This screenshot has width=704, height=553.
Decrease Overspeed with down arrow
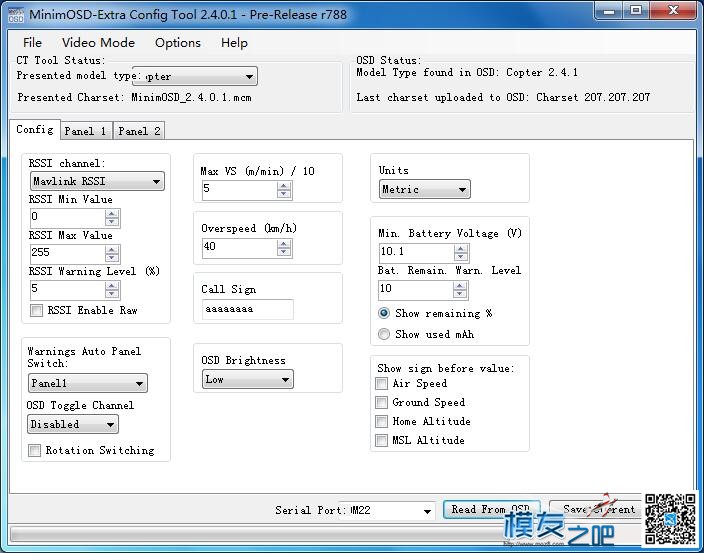point(284,252)
